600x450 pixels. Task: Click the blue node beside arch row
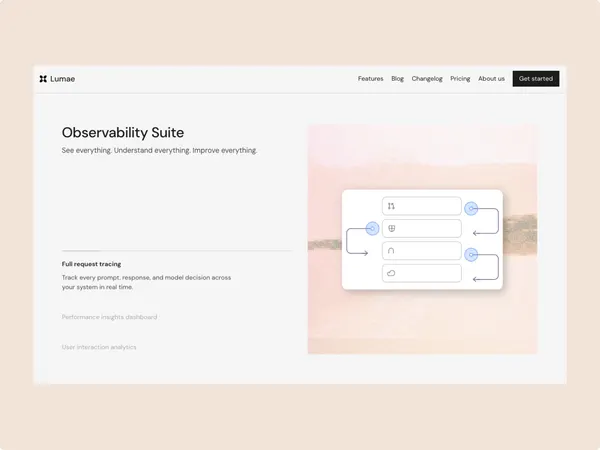[x=471, y=254]
